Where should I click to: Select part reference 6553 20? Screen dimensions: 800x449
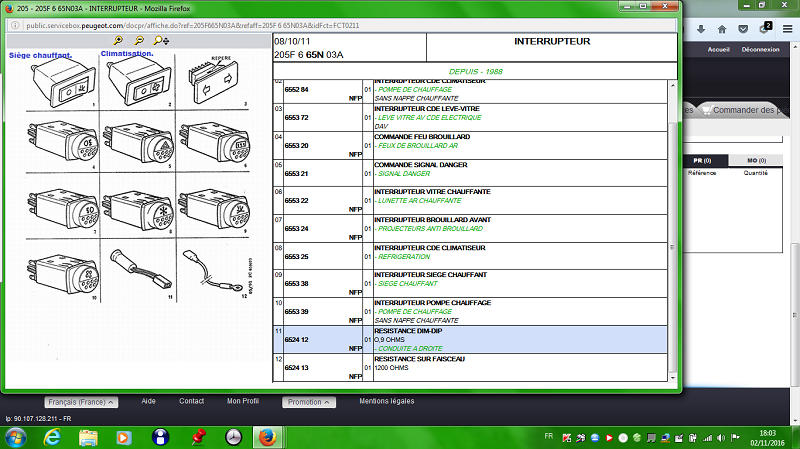[296, 145]
